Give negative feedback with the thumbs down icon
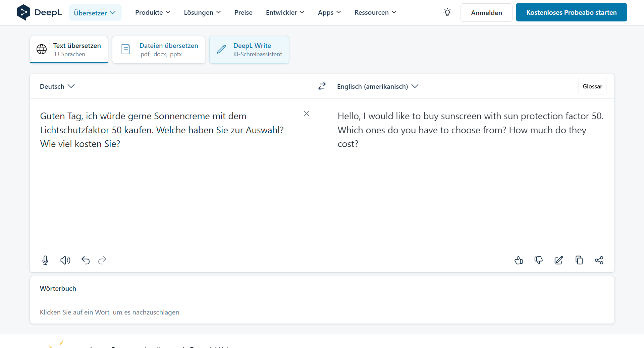 point(539,260)
